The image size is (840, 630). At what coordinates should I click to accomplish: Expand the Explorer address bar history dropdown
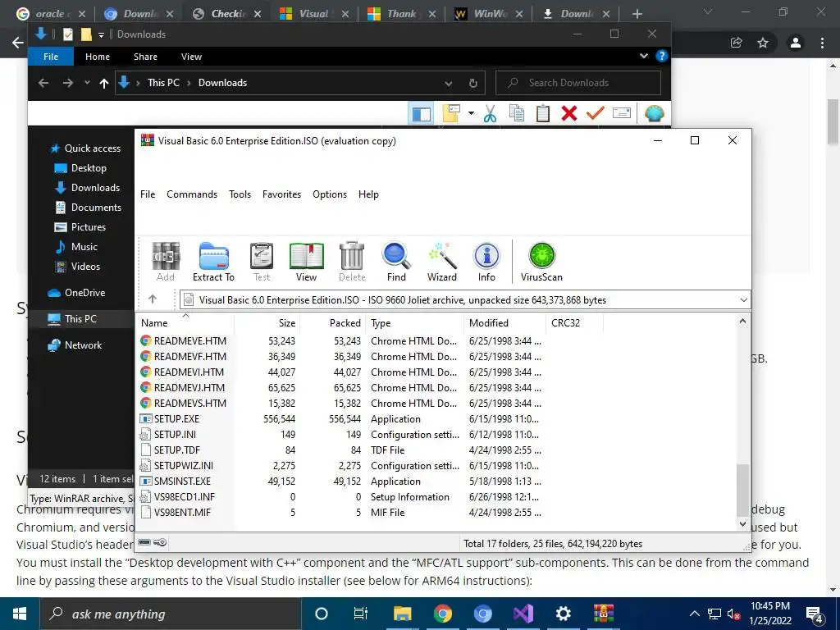pyautogui.click(x=449, y=84)
